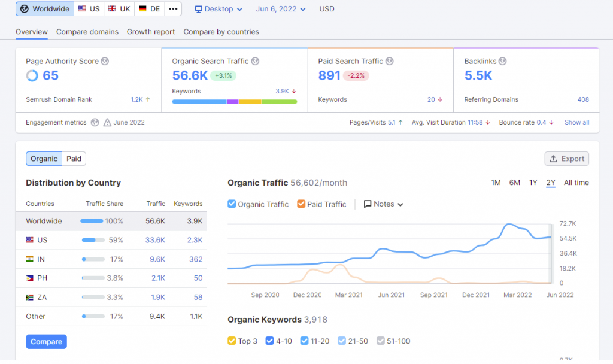
Task: Click the Show all link
Action: [x=576, y=122]
